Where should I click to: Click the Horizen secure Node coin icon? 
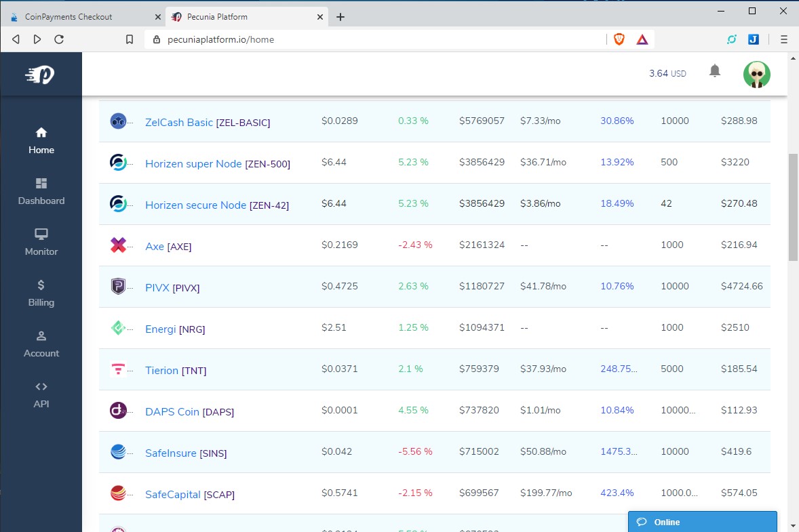coord(118,203)
